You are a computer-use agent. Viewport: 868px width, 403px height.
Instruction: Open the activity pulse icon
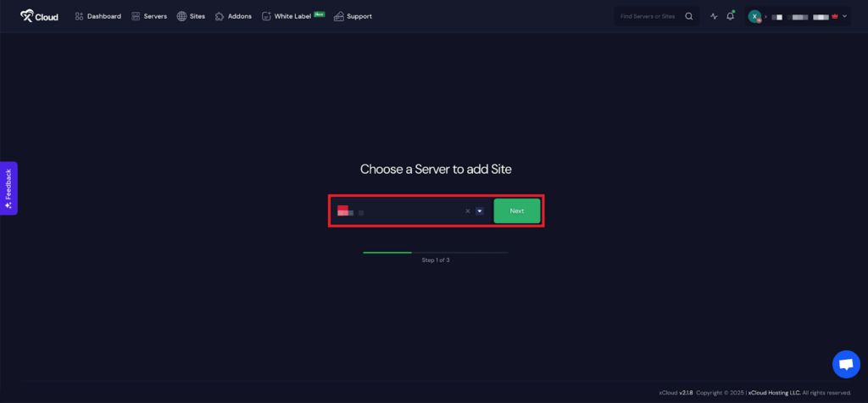(x=714, y=16)
